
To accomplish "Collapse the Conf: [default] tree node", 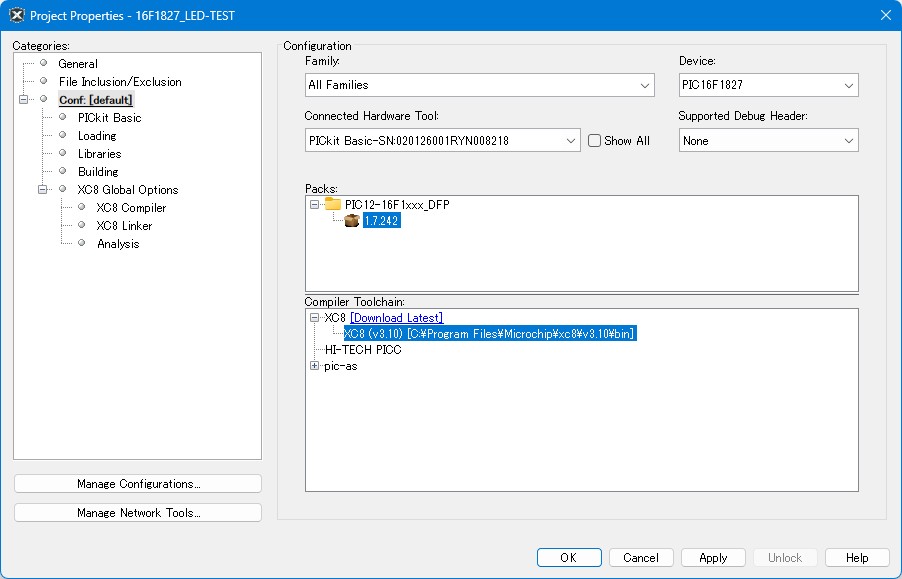I will [24, 100].
